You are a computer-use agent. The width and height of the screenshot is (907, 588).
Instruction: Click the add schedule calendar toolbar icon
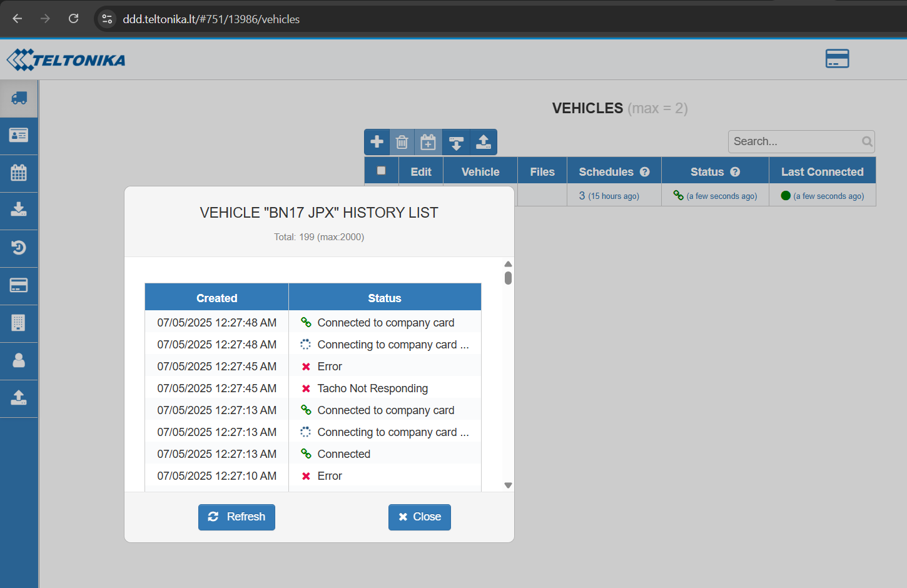(x=428, y=142)
